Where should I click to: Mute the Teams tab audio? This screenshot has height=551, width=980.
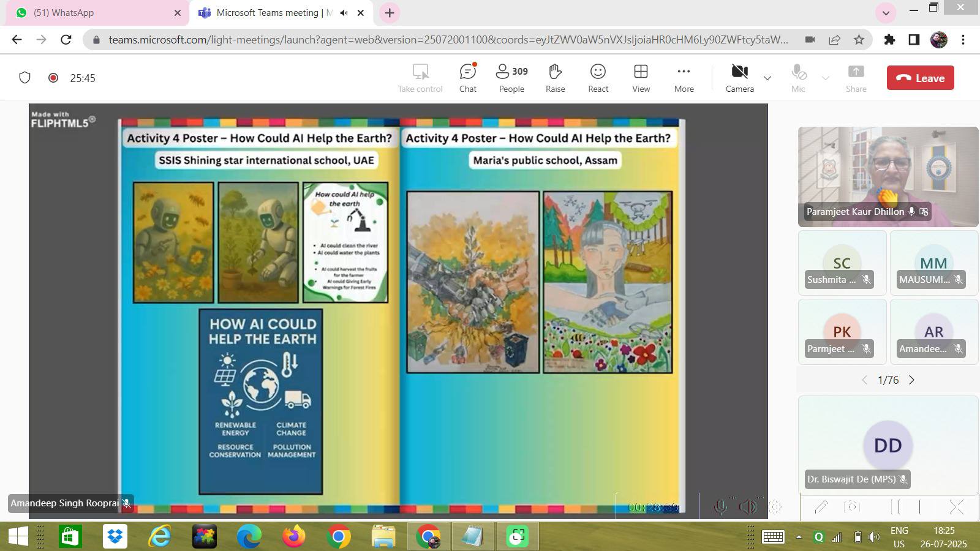(344, 13)
